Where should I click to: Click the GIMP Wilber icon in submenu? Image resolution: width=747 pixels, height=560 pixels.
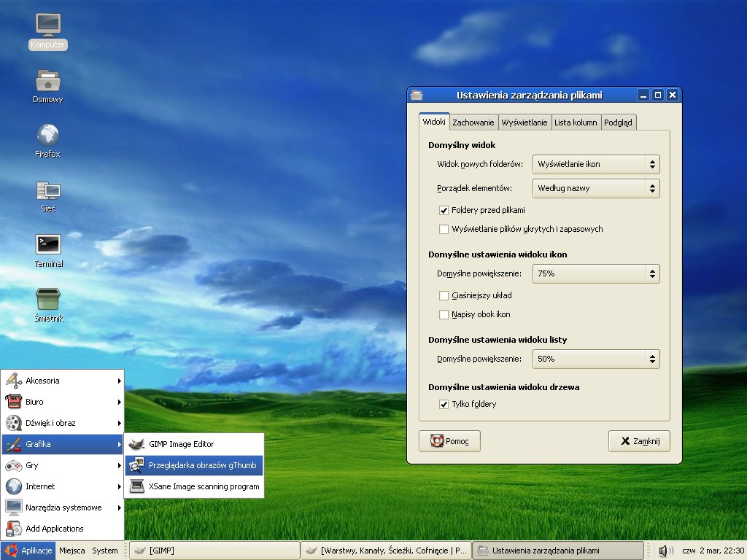click(x=136, y=444)
